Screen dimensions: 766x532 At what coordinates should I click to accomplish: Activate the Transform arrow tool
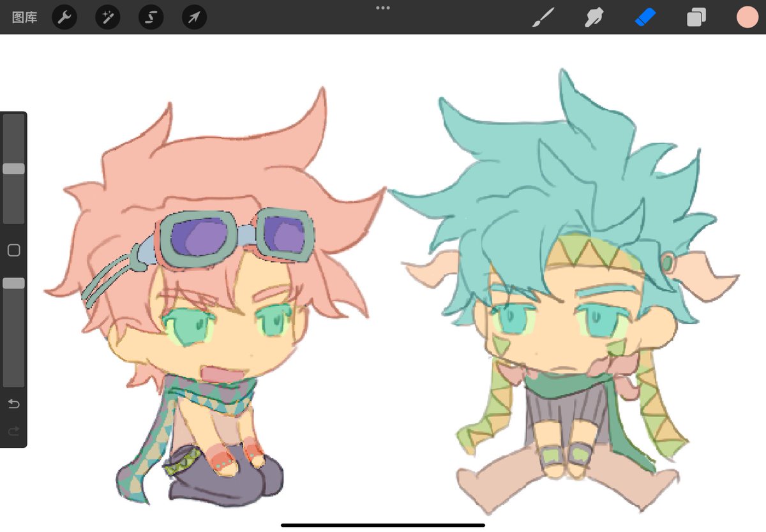(194, 17)
